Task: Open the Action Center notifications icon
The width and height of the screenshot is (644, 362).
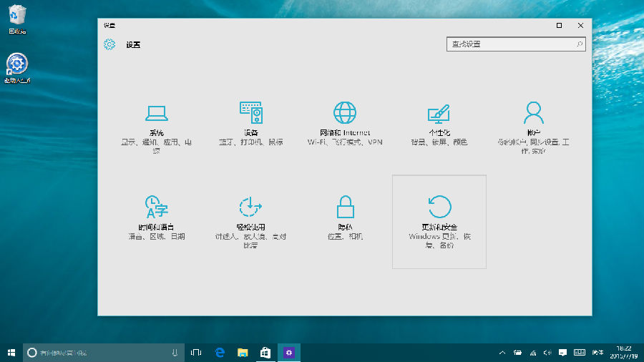Action: pos(562,353)
